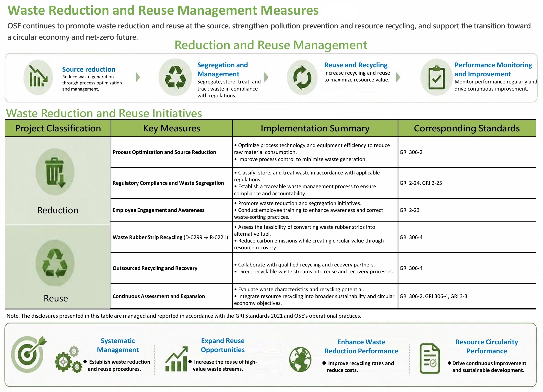Click 'Classify, store, and treat waste' summary cell
The image size is (543, 392).
[x=315, y=183]
